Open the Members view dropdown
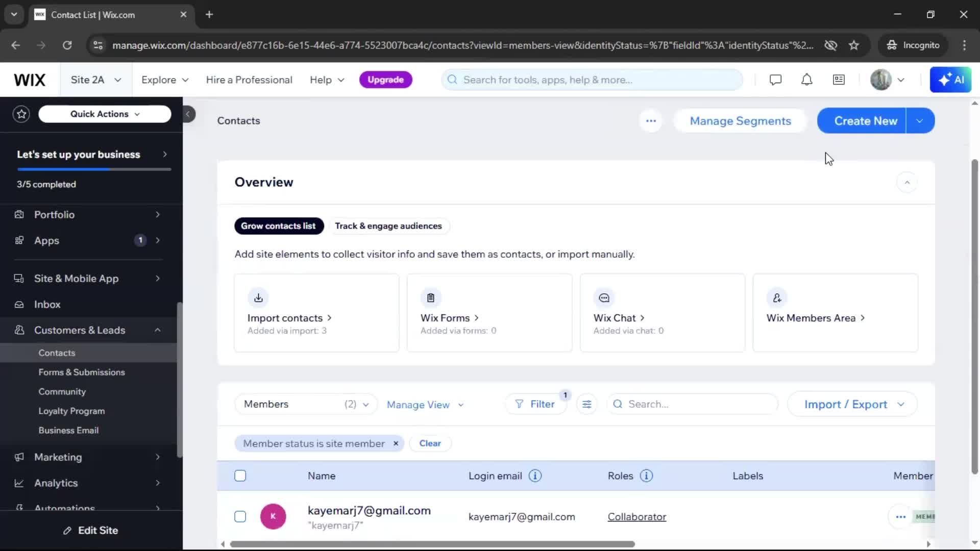Viewport: 980px width, 551px height. (306, 404)
